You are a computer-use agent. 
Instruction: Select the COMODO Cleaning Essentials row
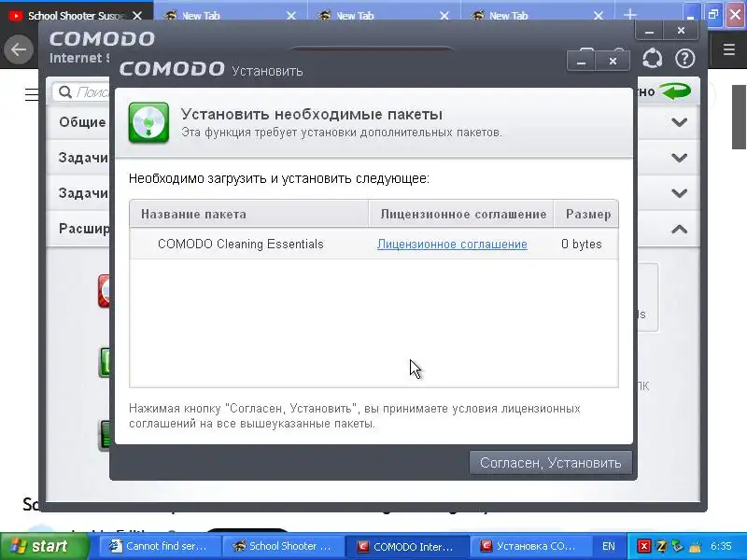click(374, 244)
